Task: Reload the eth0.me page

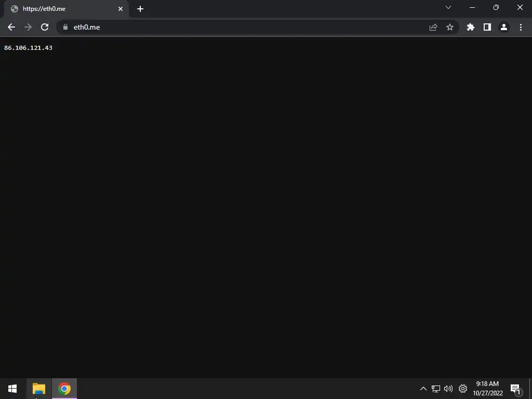Action: coord(45,27)
